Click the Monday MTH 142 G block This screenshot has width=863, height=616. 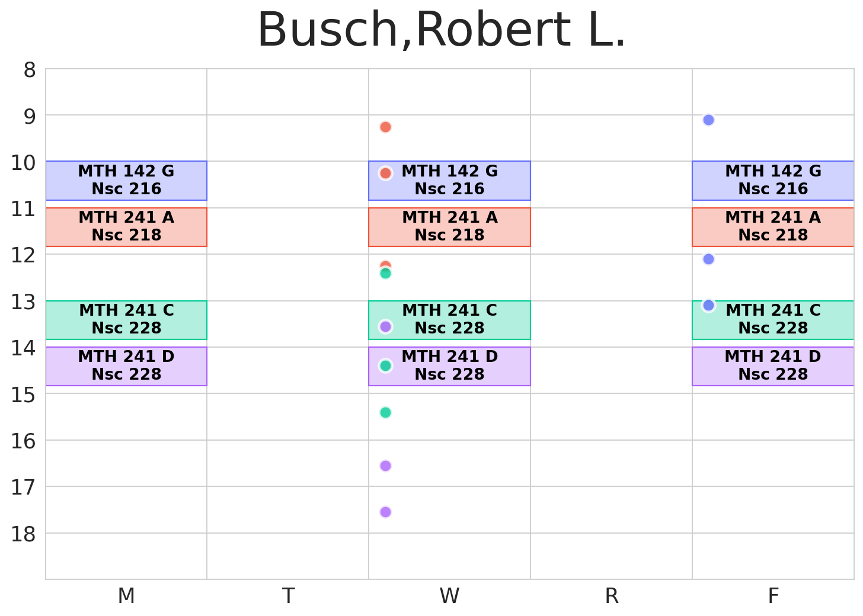click(x=126, y=180)
